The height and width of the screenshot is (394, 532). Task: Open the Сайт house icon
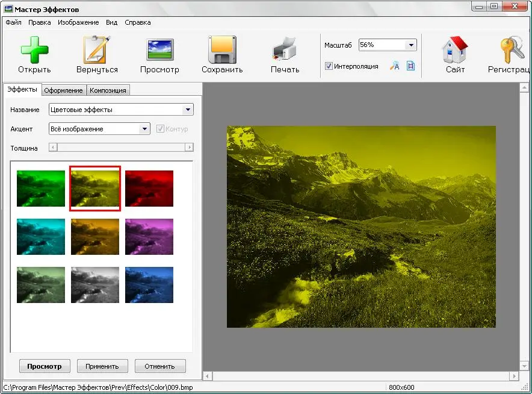click(455, 50)
